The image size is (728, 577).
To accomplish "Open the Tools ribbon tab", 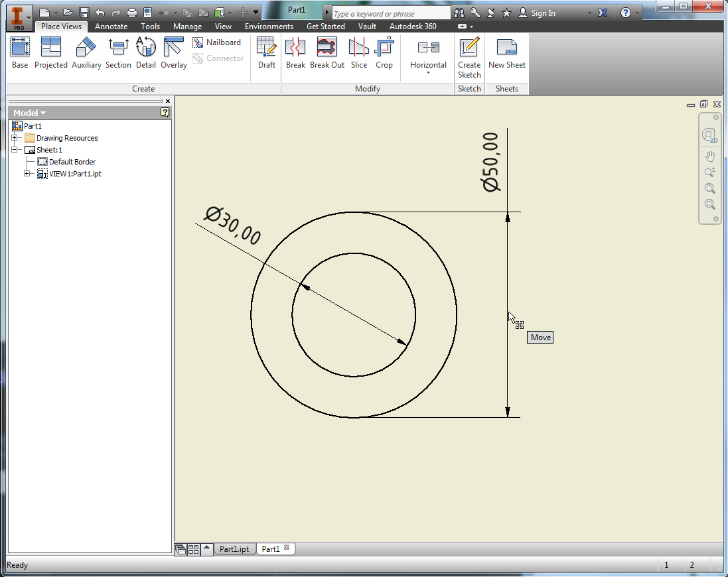I will pos(151,27).
